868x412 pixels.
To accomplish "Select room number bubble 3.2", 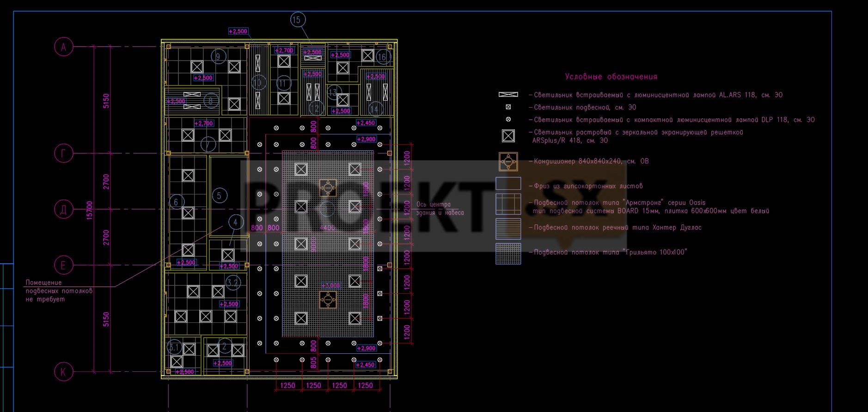I will [x=233, y=282].
